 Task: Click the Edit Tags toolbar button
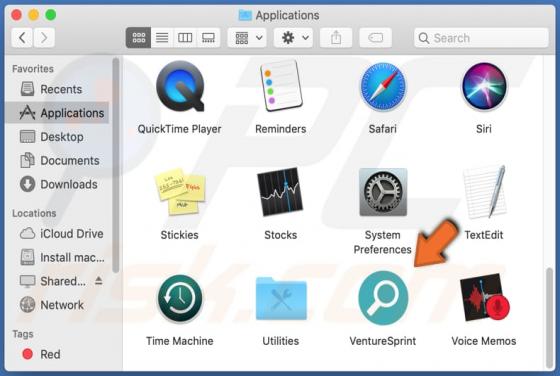[375, 37]
